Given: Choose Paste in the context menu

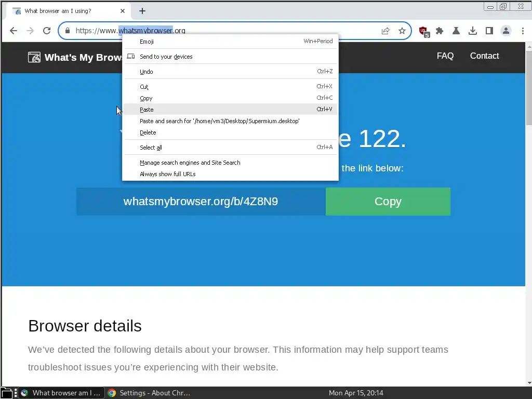Looking at the screenshot, I should tap(230, 110).
